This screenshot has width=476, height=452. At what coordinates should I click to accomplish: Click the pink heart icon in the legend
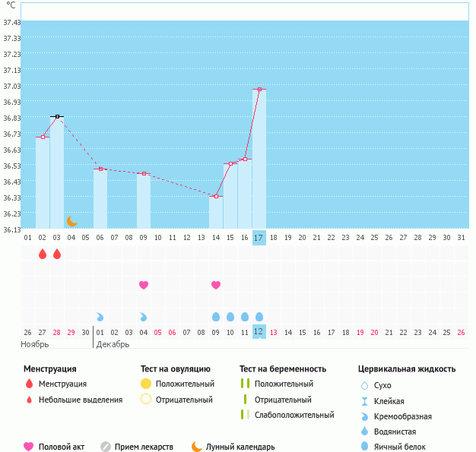point(29,447)
